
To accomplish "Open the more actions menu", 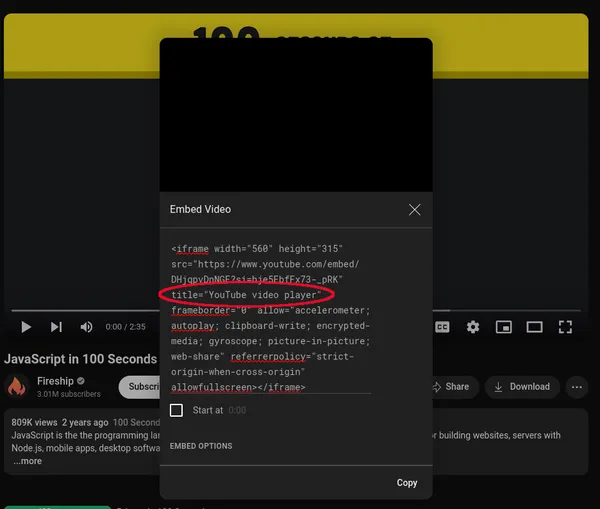I will [x=577, y=387].
